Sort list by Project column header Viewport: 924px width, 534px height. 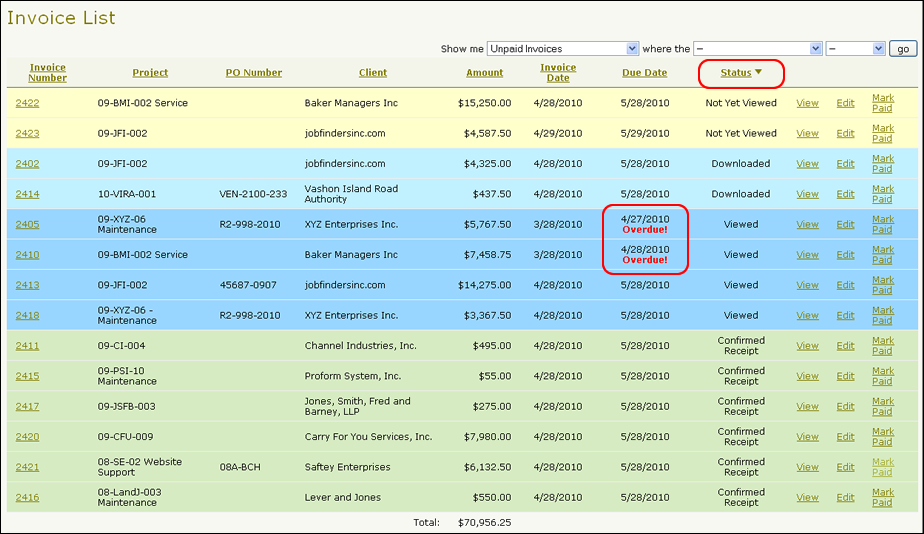point(150,73)
